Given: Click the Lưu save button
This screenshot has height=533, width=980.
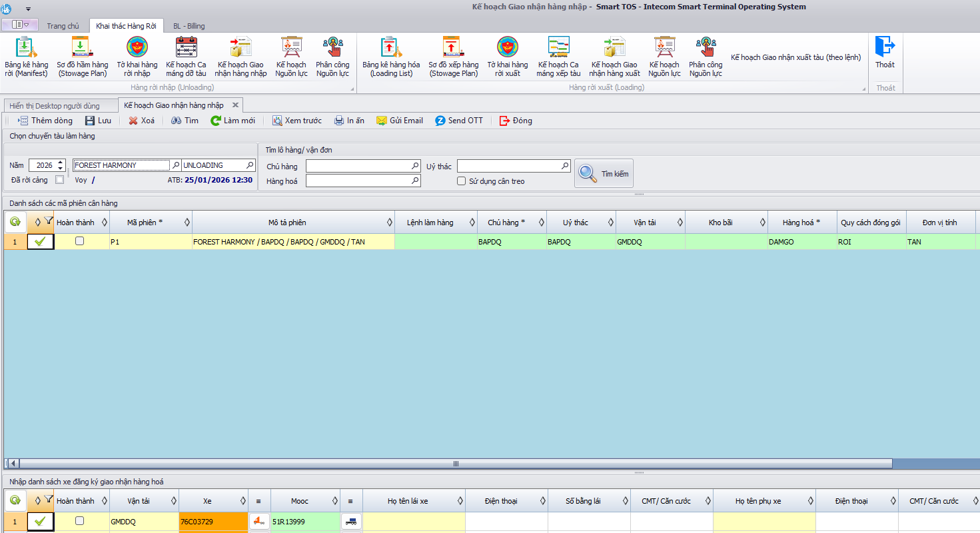Looking at the screenshot, I should [x=98, y=121].
